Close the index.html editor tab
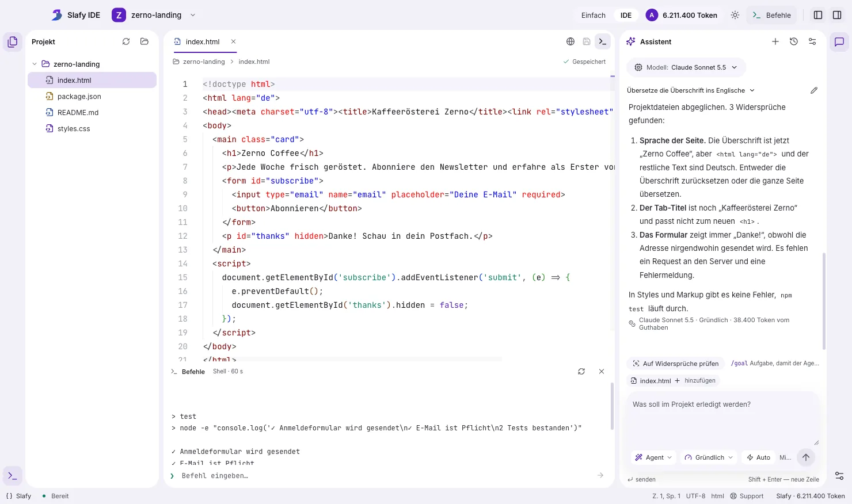Screen dimensions: 852x504 tap(233, 41)
